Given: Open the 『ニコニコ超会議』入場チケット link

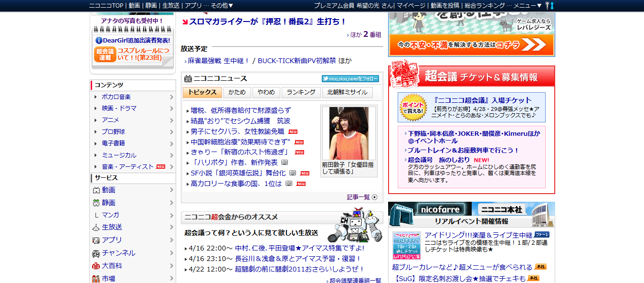Looking at the screenshot, I should [483, 100].
